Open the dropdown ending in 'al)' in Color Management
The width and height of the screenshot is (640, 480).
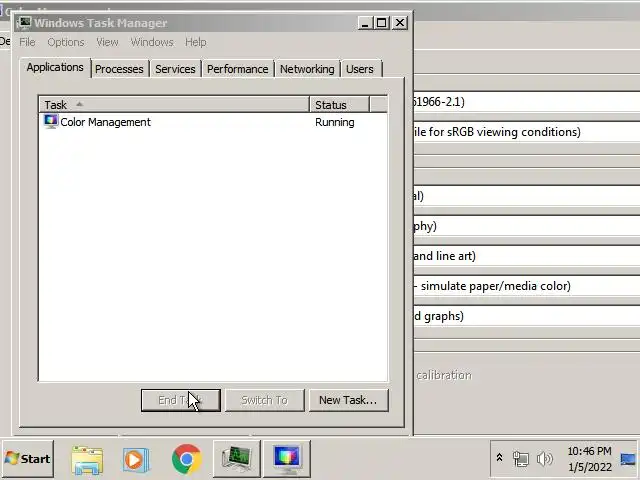point(527,196)
